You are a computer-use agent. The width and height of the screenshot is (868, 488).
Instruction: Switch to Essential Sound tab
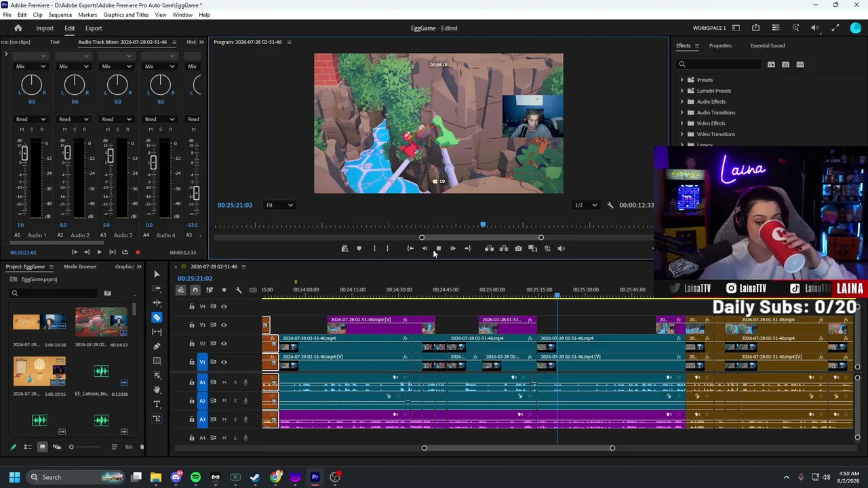tap(768, 45)
